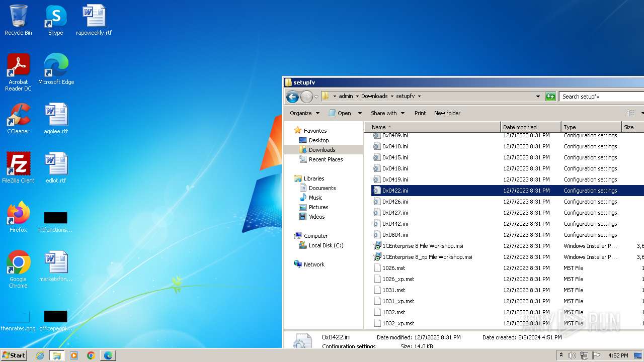Click the Search setupfv field
The width and height of the screenshot is (644, 362).
(x=602, y=97)
